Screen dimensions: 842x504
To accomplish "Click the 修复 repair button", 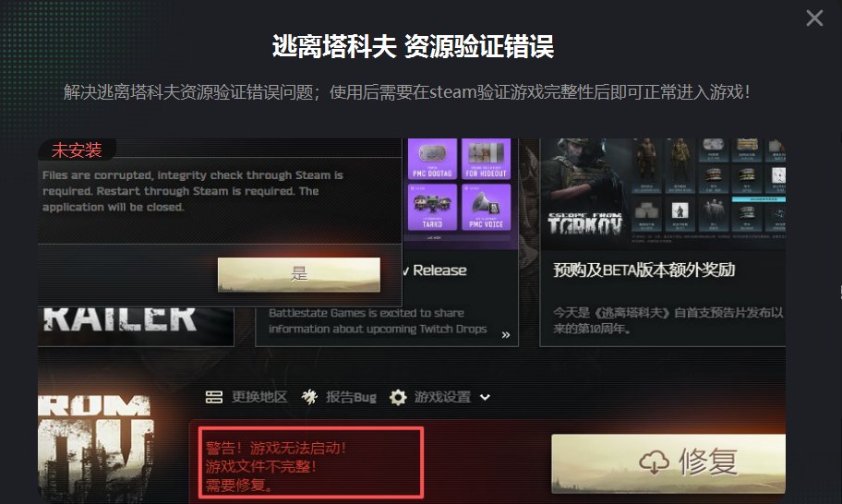I will pos(668,463).
